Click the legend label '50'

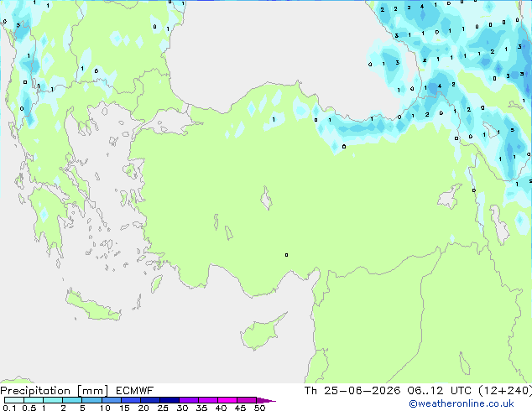click(x=259, y=408)
